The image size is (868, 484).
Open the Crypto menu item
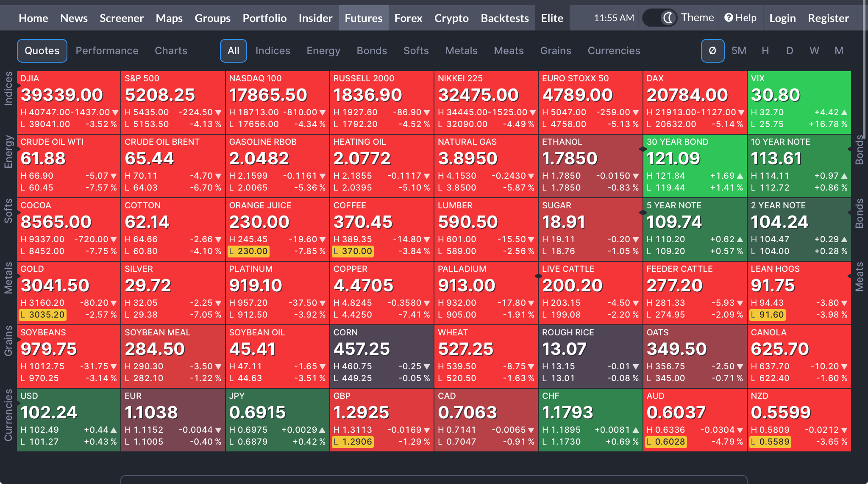tap(451, 18)
